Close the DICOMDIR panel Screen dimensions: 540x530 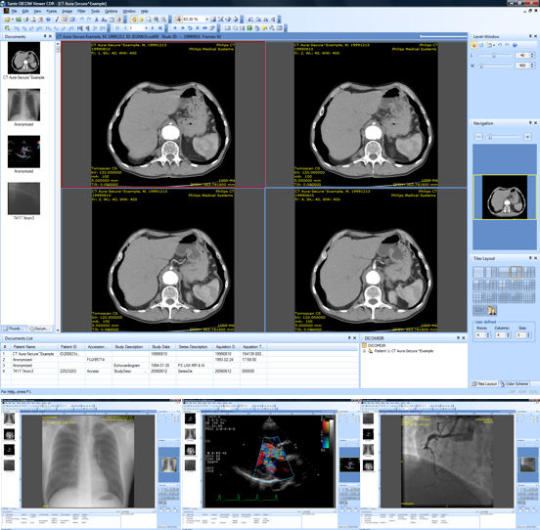coord(464,338)
